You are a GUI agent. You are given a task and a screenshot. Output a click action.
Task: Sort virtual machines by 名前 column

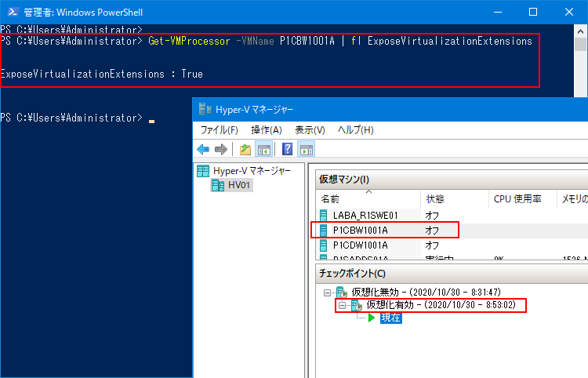tap(368, 198)
